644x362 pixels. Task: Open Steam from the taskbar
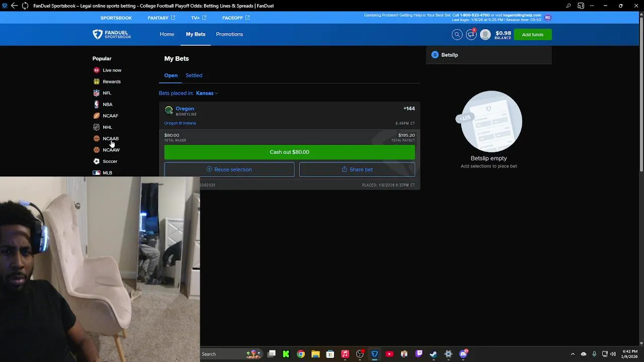[x=433, y=354]
